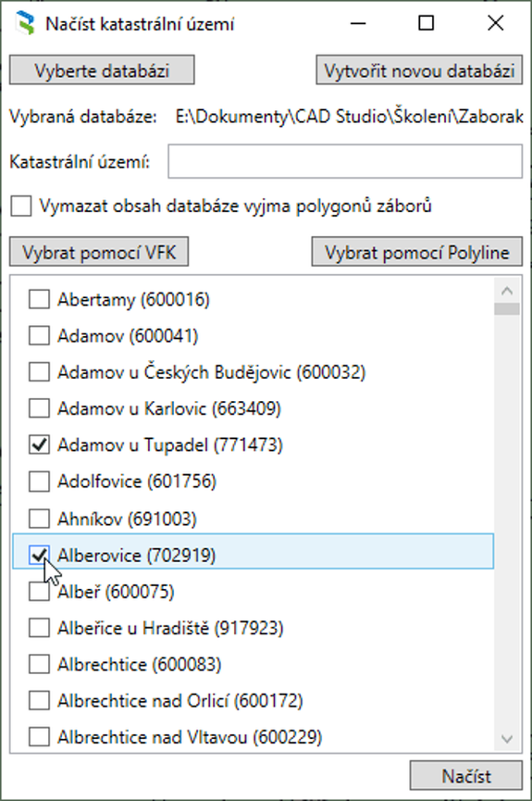
Task: Enable Vymazat obsah databáze checkbox
Action: tap(21, 206)
